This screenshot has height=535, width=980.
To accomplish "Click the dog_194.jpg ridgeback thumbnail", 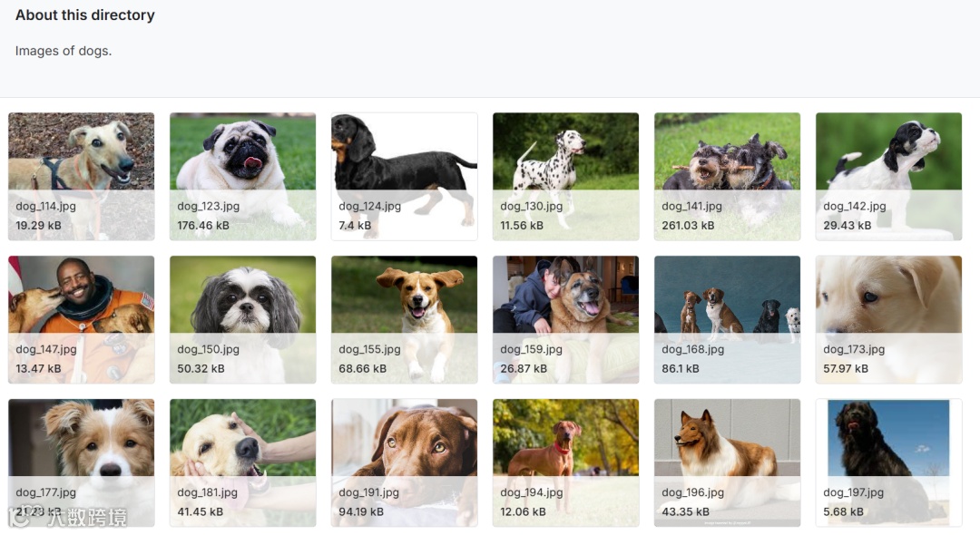I will coord(565,462).
